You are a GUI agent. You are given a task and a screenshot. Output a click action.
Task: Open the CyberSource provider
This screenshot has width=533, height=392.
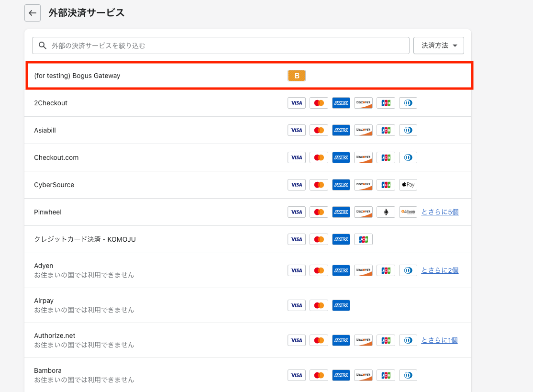[x=248, y=185]
